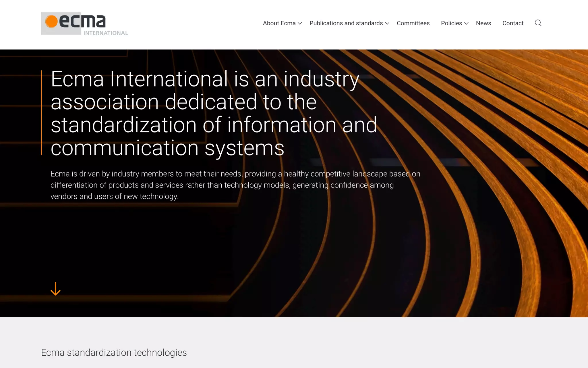Expand Publications and standards chevron
Image resolution: width=588 pixels, height=368 pixels.
click(x=387, y=23)
